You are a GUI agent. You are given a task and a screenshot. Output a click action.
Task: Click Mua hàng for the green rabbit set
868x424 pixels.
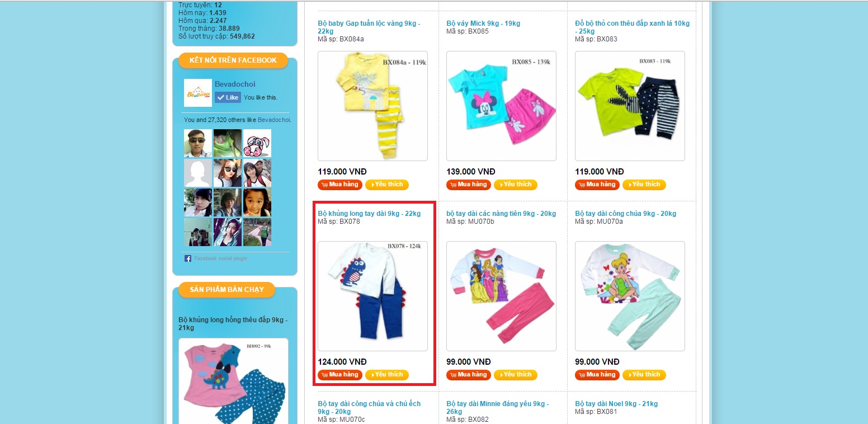(597, 185)
